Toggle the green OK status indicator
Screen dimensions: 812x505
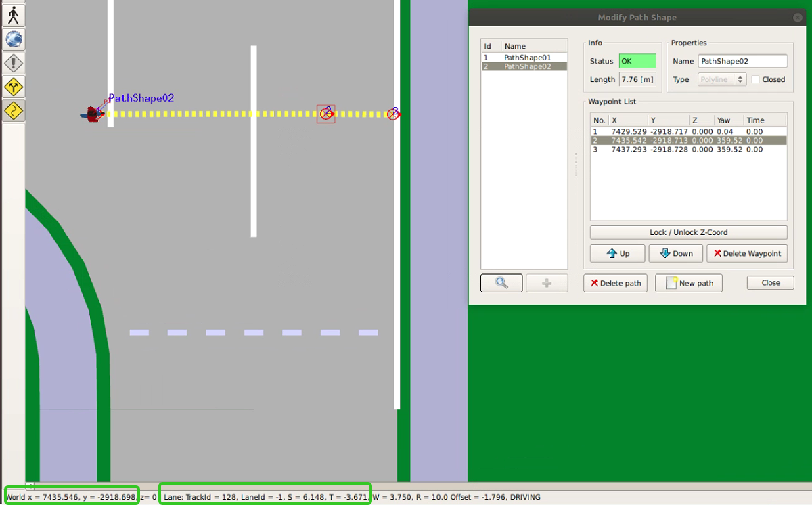tap(637, 61)
